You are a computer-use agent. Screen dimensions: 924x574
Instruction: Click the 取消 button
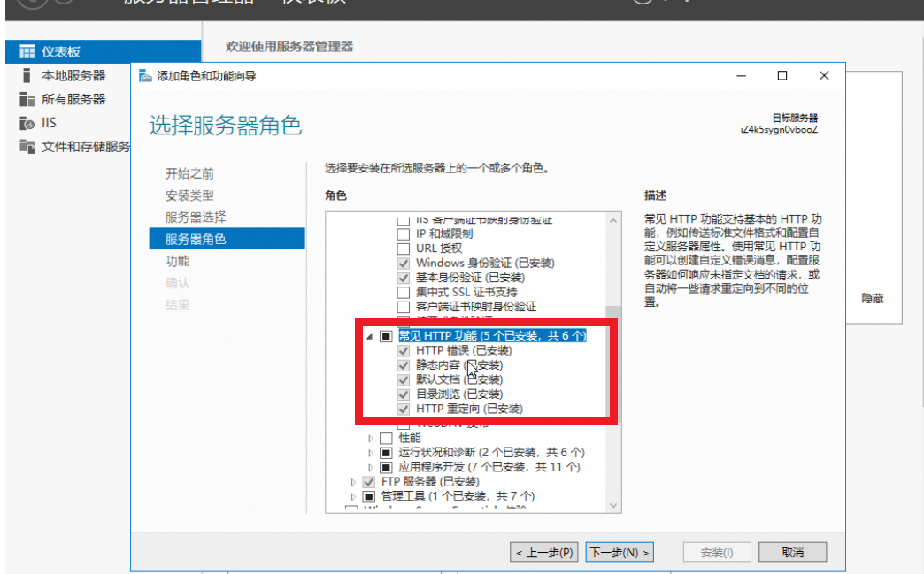pos(793,552)
